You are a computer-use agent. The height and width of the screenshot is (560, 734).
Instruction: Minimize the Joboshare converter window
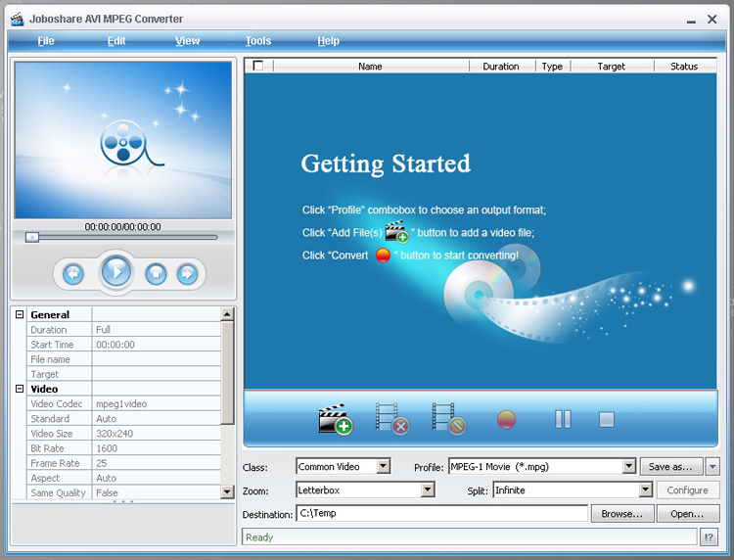pyautogui.click(x=691, y=21)
